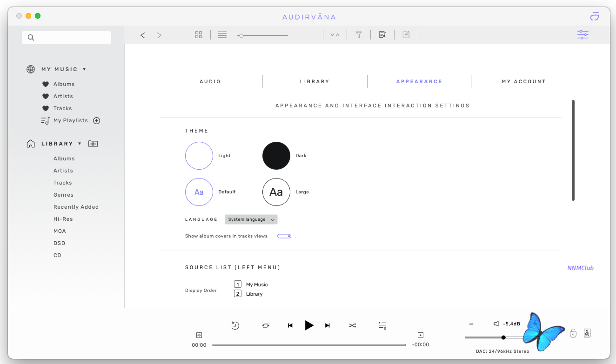
Task: Open Albums under Library section
Action: pyautogui.click(x=64, y=159)
